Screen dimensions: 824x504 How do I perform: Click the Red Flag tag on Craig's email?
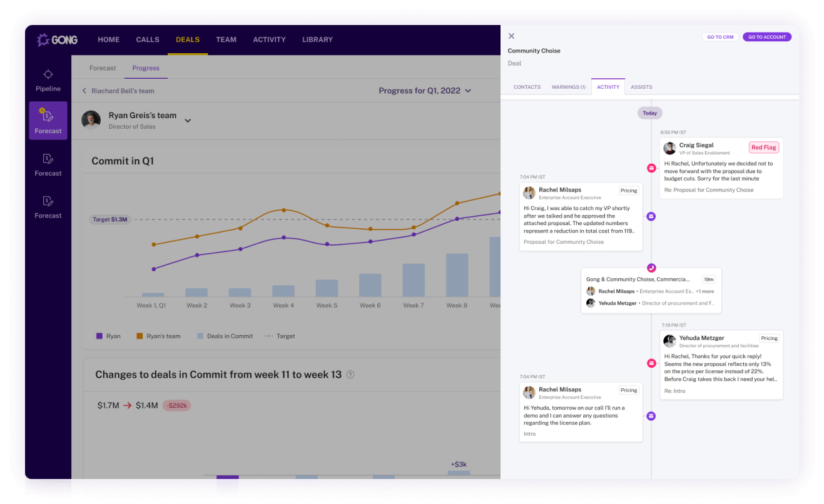coord(764,148)
